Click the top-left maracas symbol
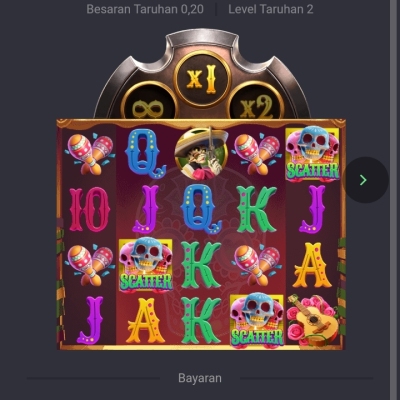The width and height of the screenshot is (400, 400). [90, 154]
